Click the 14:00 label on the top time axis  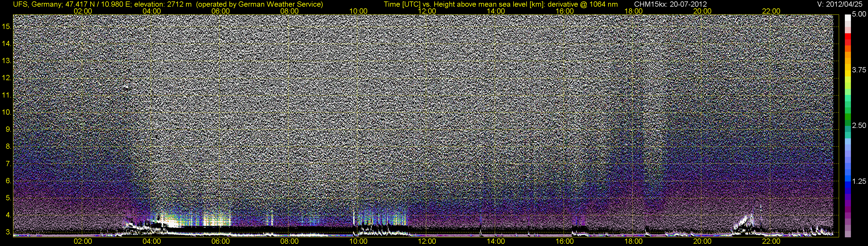(496, 11)
